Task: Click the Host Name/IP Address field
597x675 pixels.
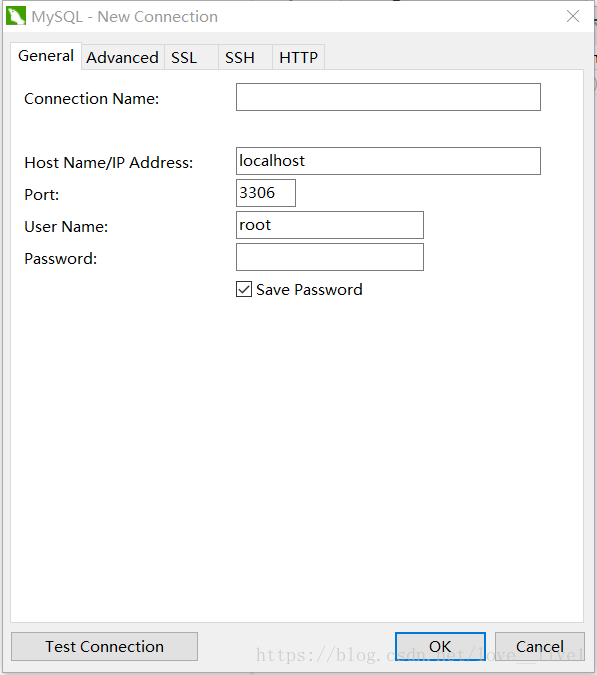Action: (388, 161)
